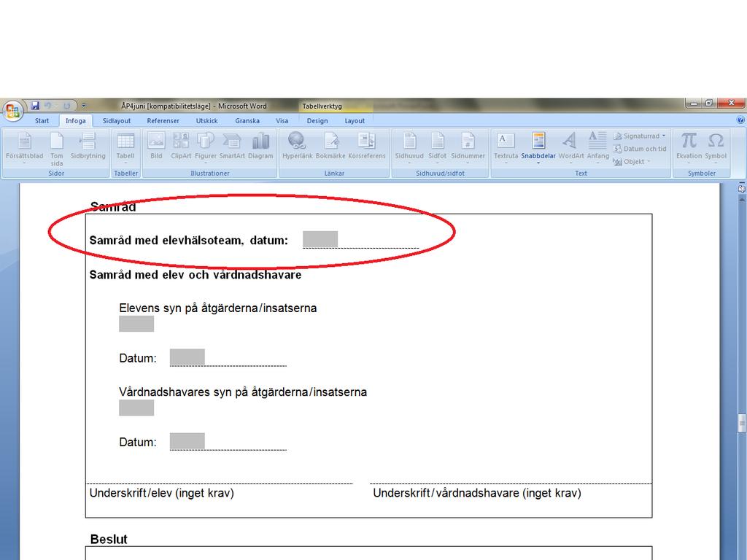Click the elevhälsoteam datum form field
Screen dimensions: 747x560
click(320, 239)
